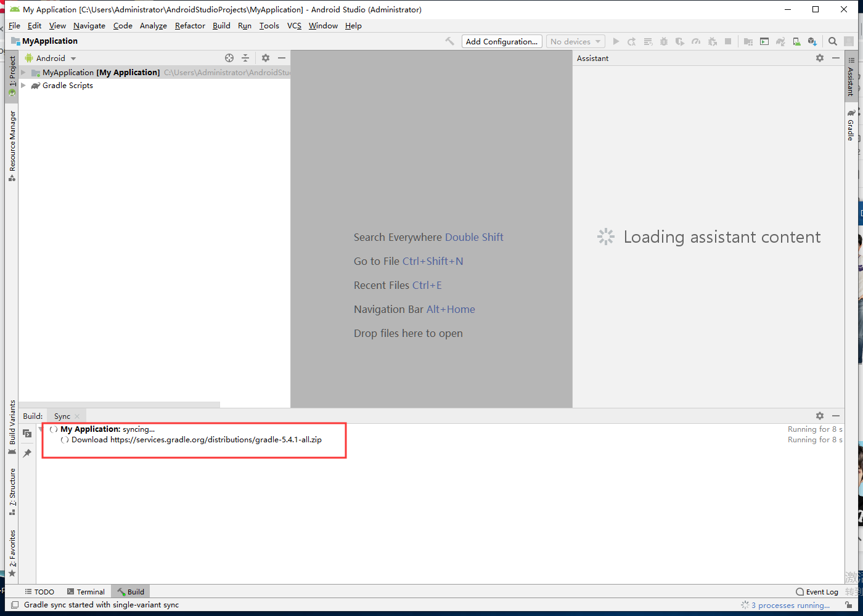Open the VCS menu
The width and height of the screenshot is (863, 616).
(x=294, y=25)
